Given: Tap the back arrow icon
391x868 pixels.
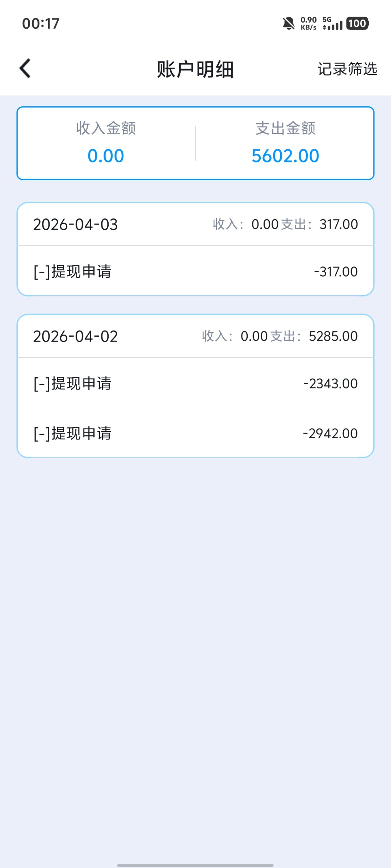Looking at the screenshot, I should [x=25, y=68].
